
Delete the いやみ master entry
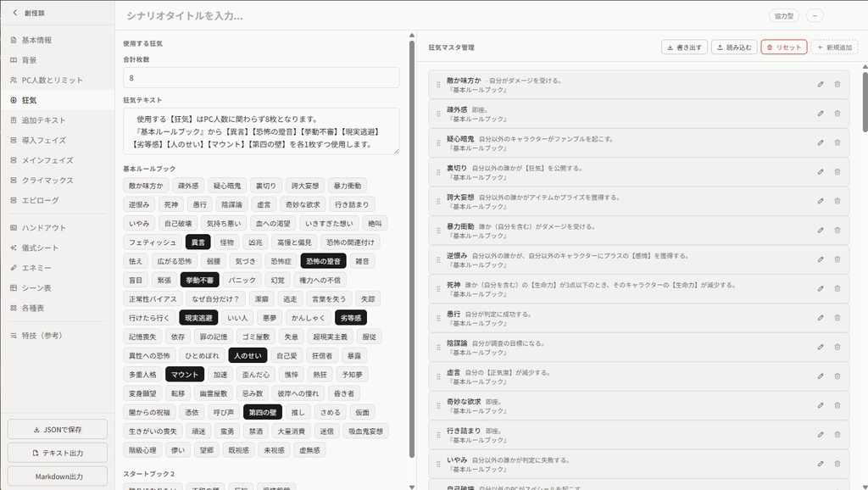837,464
